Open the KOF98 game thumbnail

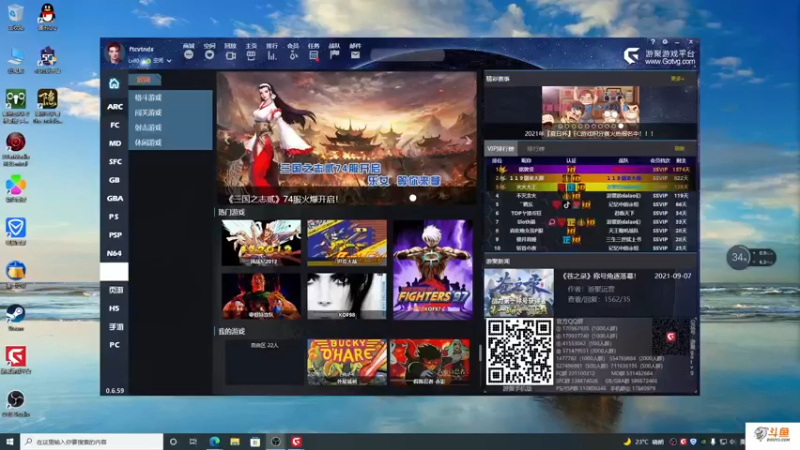pyautogui.click(x=347, y=296)
